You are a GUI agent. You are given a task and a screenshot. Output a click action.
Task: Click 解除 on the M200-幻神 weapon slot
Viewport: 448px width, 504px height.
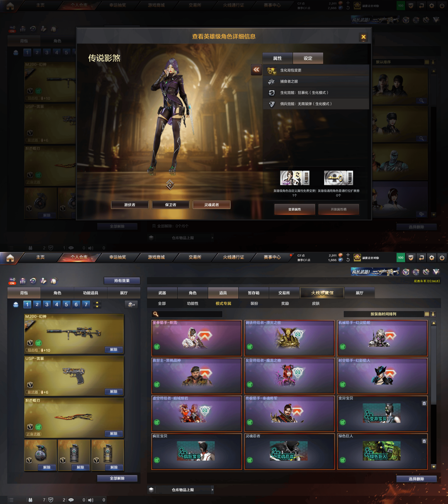(114, 350)
